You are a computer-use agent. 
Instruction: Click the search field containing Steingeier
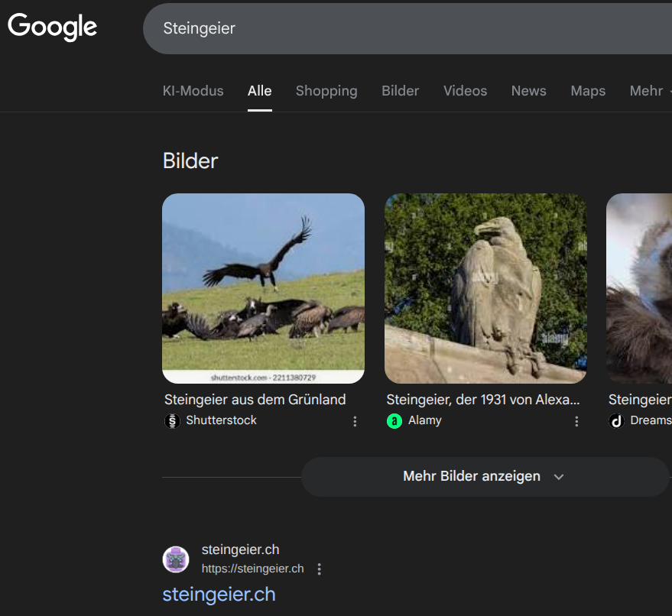click(x=407, y=29)
